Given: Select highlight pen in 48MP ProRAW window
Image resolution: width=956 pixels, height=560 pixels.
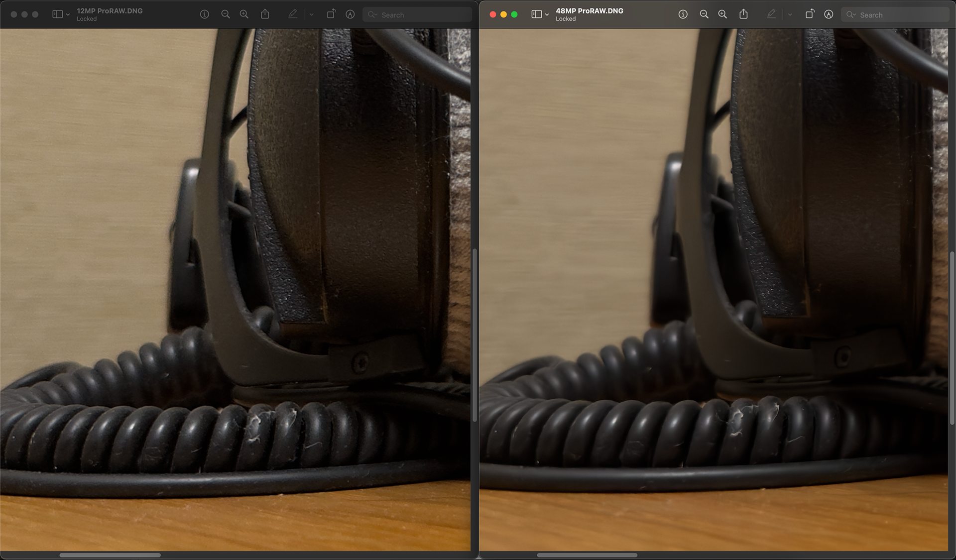Looking at the screenshot, I should (x=771, y=14).
